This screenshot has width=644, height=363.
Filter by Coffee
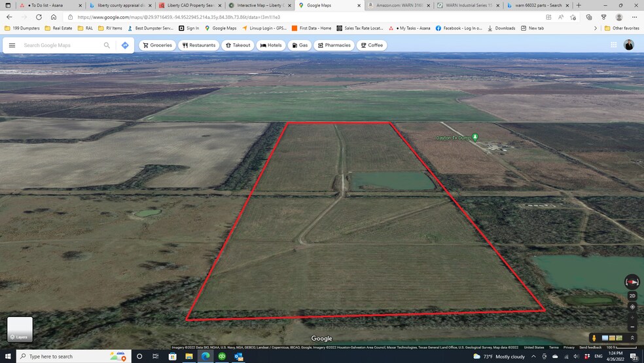coord(372,45)
